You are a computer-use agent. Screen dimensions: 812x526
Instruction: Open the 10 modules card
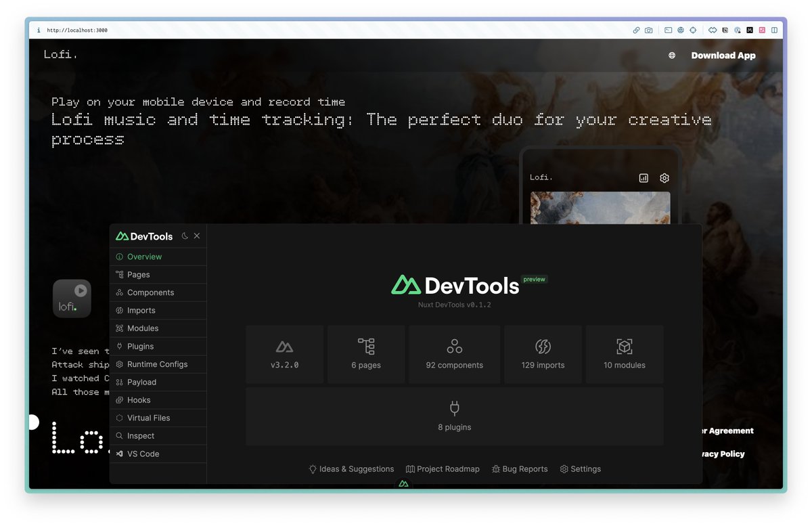click(x=625, y=355)
